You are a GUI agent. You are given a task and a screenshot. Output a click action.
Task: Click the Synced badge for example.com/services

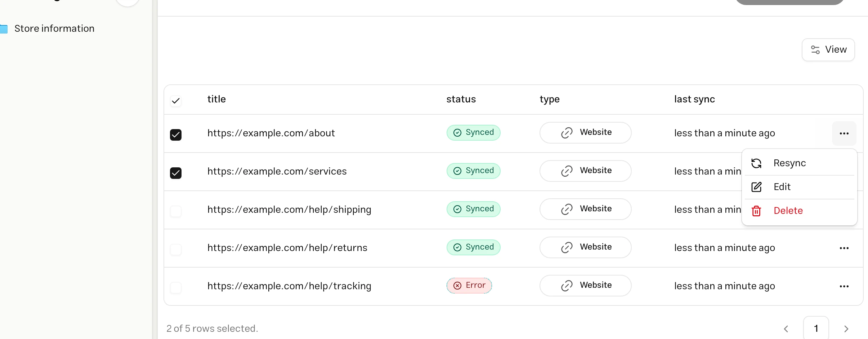473,171
